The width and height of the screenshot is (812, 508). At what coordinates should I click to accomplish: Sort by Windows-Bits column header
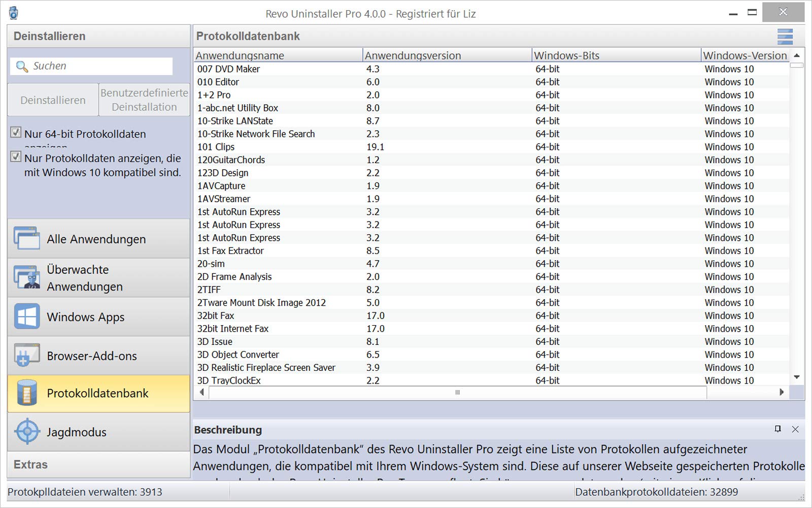pos(616,55)
